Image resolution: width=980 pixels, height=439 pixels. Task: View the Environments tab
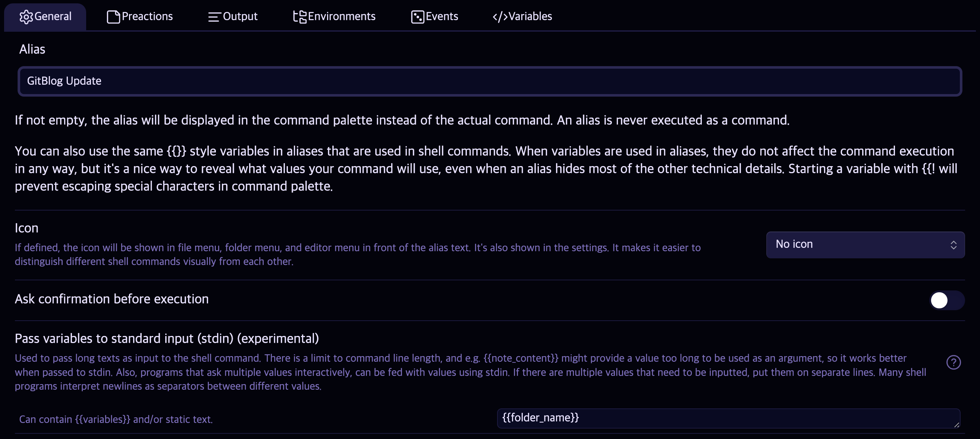pyautogui.click(x=334, y=16)
